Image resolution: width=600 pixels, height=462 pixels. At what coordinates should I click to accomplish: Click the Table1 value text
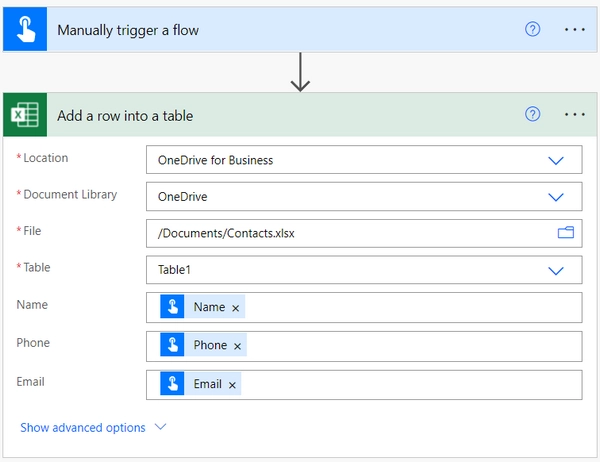pos(174,270)
